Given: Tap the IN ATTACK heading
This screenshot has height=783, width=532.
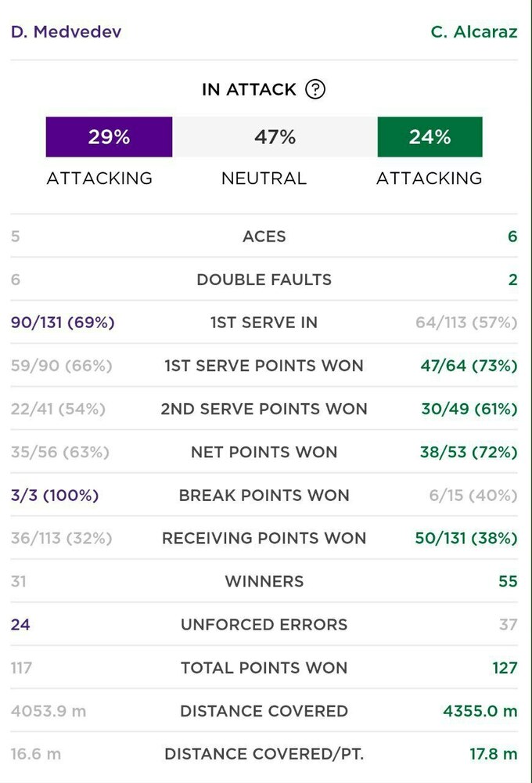Looking at the screenshot, I should [249, 89].
